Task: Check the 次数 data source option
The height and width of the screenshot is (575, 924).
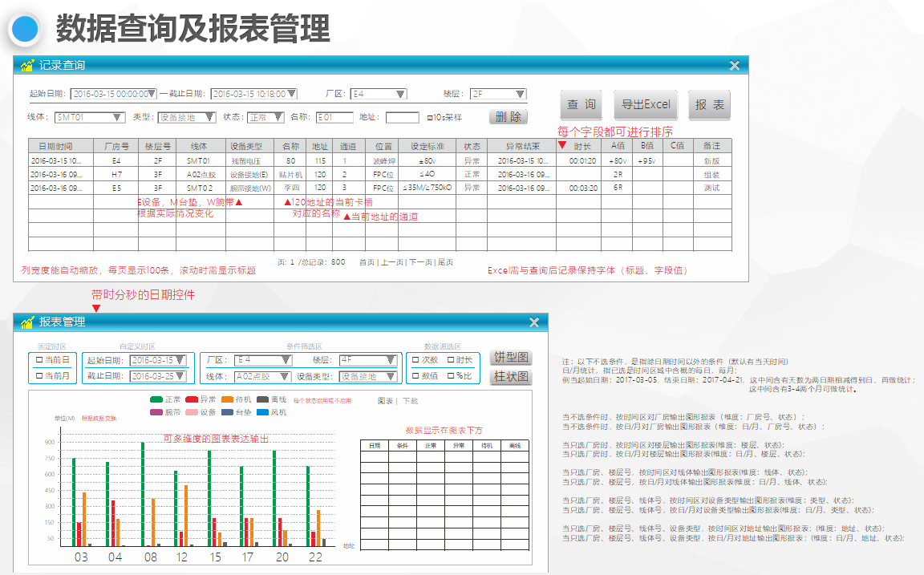Action: click(415, 361)
